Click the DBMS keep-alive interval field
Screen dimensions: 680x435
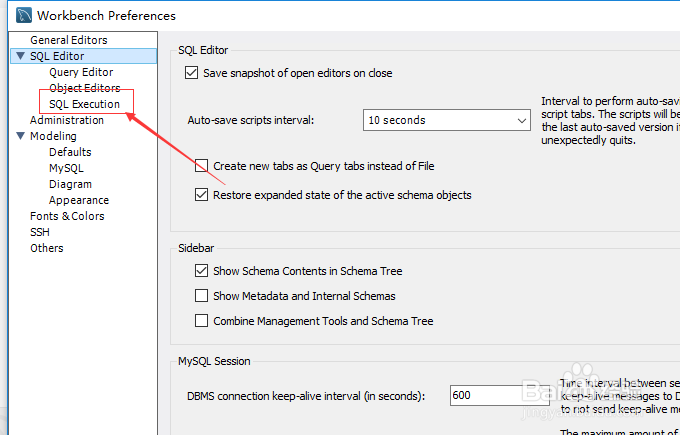[x=500, y=395]
